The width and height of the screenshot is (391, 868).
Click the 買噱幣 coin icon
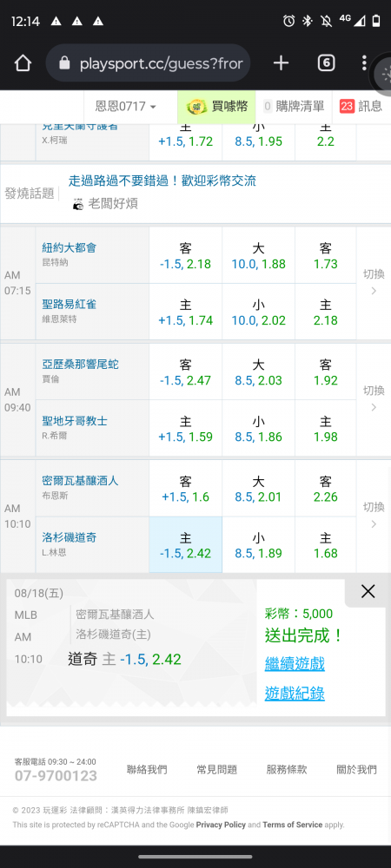pos(196,106)
